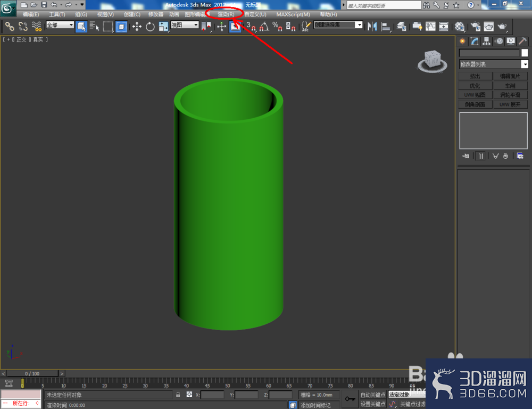The height and width of the screenshot is (409, 532).
Task: Open the Rendered Frame Window icon
Action: (x=488, y=27)
